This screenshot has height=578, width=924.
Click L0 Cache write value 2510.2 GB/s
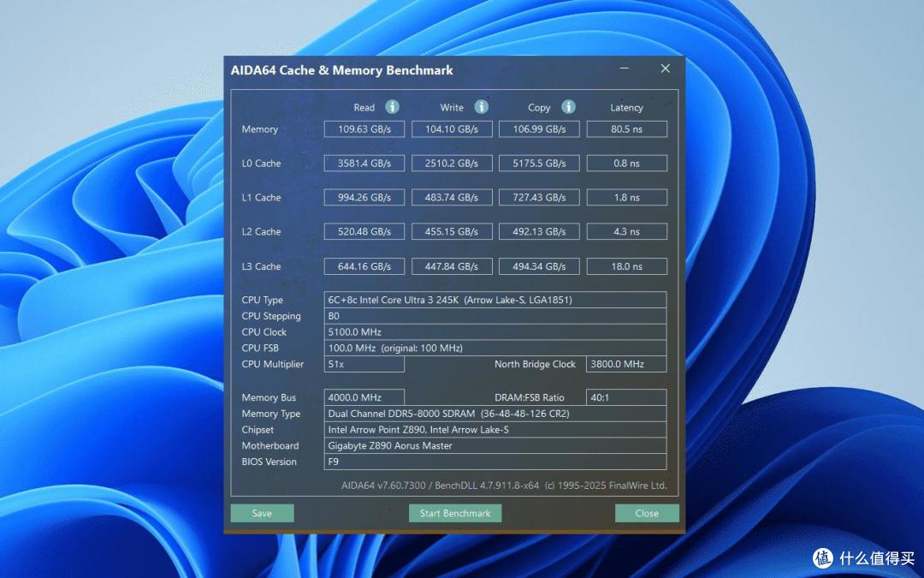click(452, 164)
